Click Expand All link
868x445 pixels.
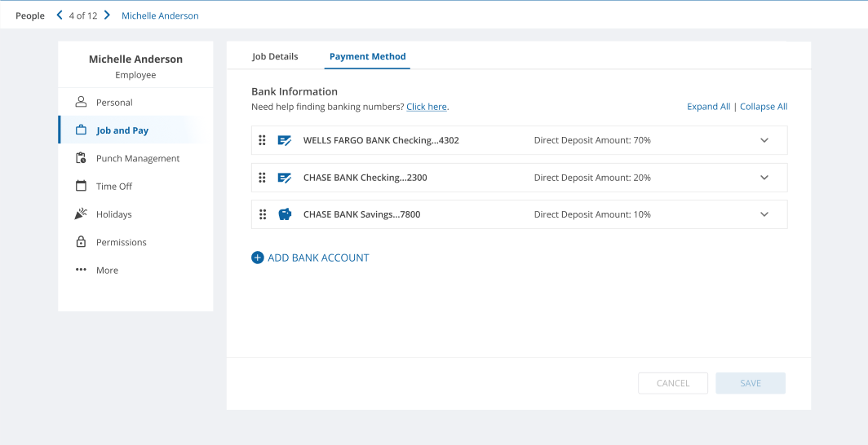click(709, 107)
